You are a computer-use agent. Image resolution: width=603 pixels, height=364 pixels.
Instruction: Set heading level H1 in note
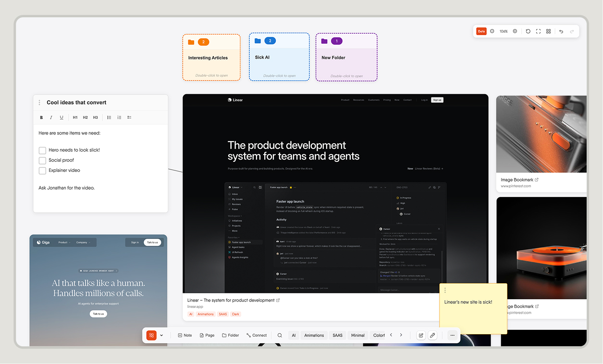(75, 117)
